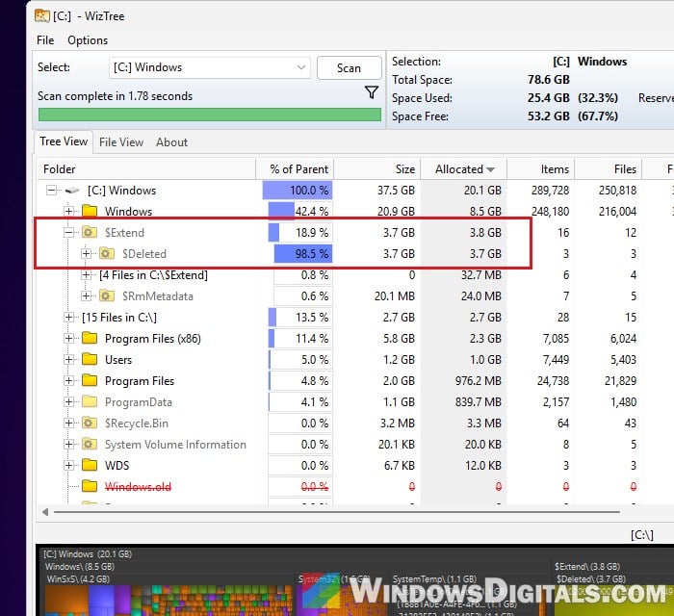Click the 976.2 MB allocated value
The image size is (674, 616).
point(478,380)
